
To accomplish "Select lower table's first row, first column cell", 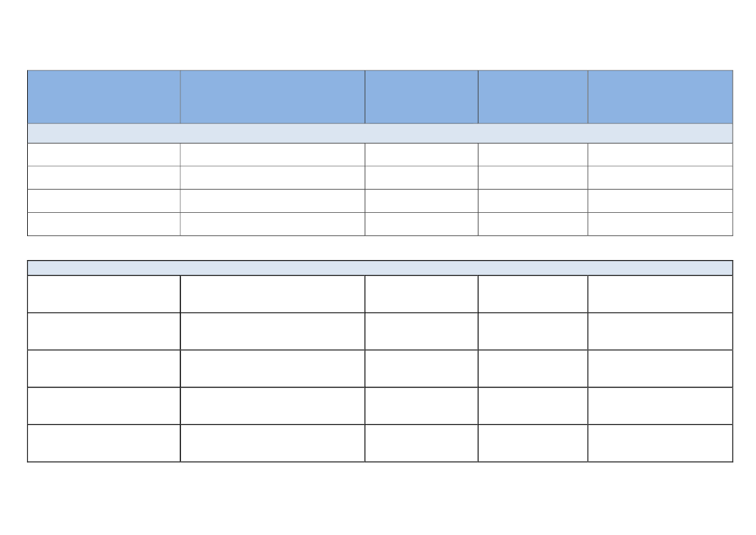I will (104, 294).
